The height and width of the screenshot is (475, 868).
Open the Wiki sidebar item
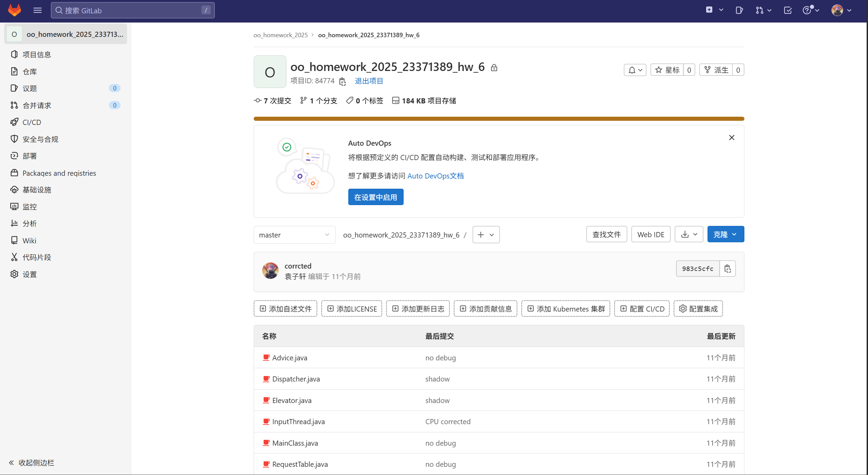29,241
